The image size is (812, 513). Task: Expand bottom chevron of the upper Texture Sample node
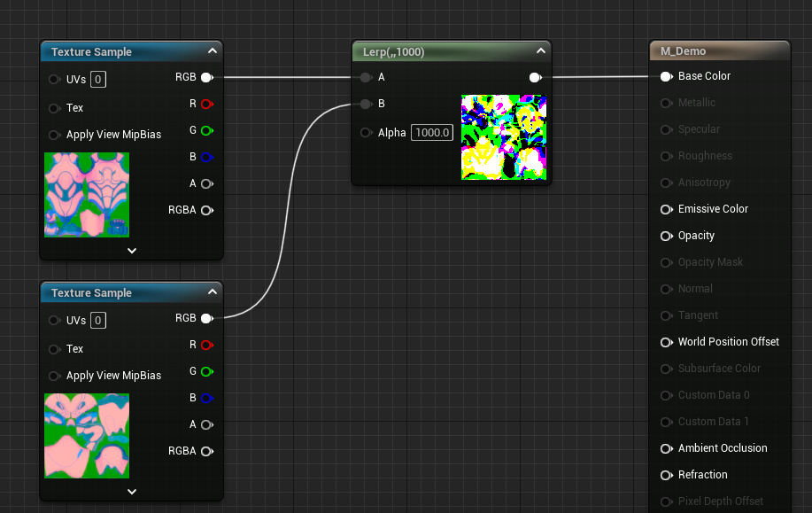pyautogui.click(x=132, y=250)
